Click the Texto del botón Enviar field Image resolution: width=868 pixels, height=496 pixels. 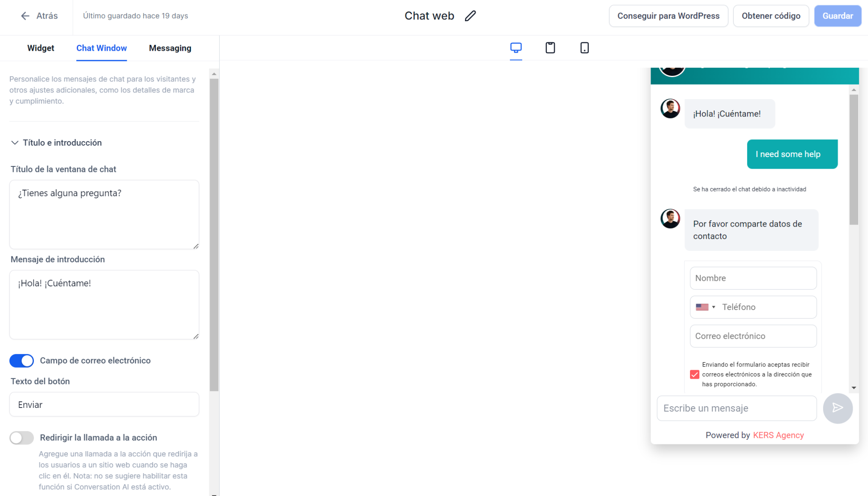[104, 405]
